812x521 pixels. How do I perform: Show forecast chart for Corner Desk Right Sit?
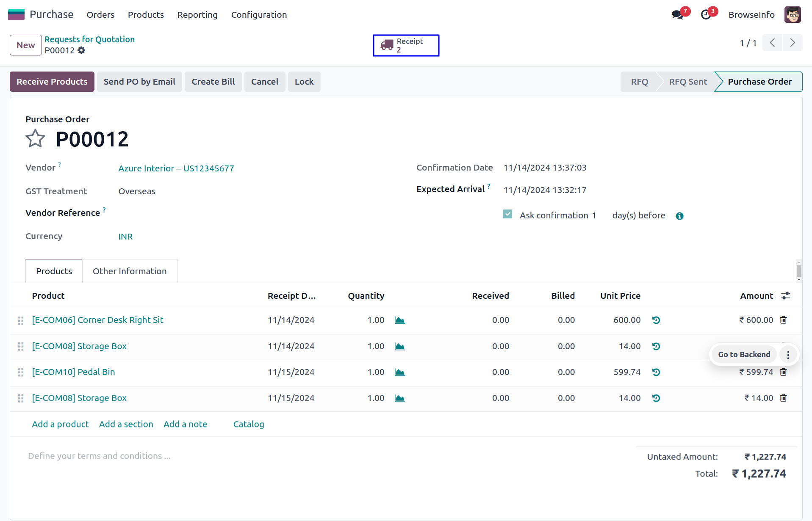click(399, 320)
